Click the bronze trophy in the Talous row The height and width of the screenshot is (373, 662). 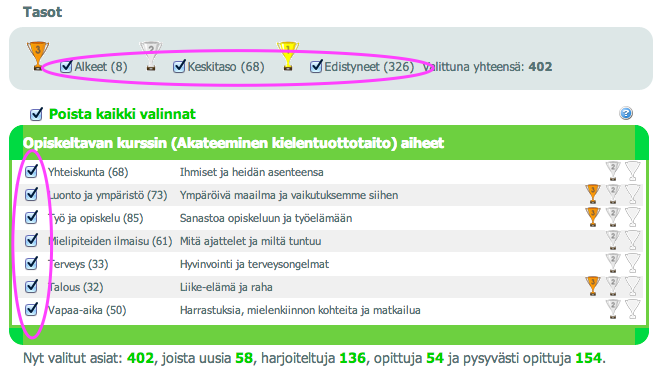[593, 286]
